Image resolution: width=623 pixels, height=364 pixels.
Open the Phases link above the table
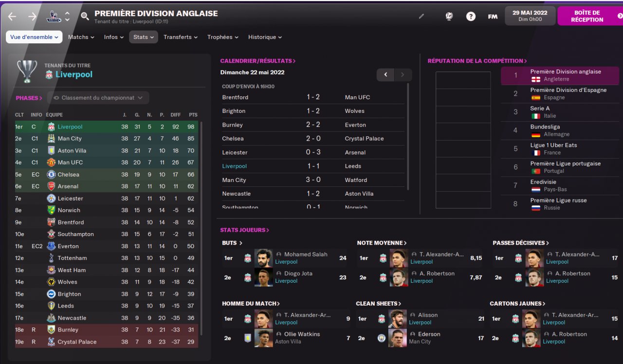[29, 98]
